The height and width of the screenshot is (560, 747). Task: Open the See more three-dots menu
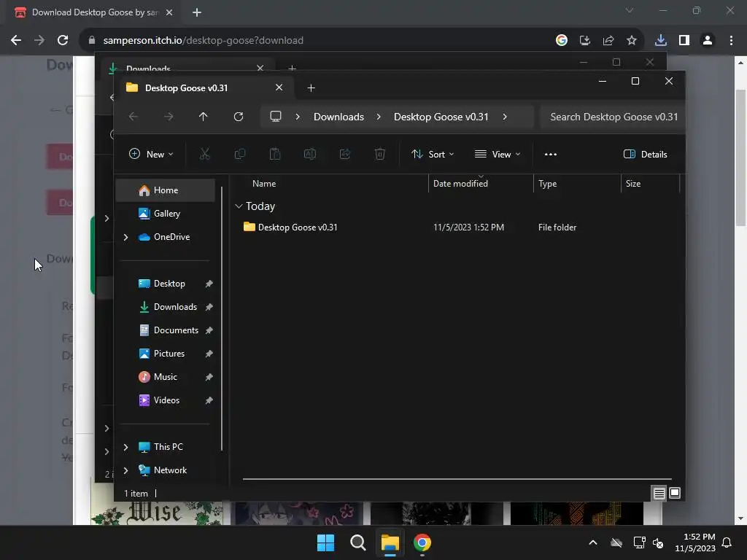tap(550, 155)
